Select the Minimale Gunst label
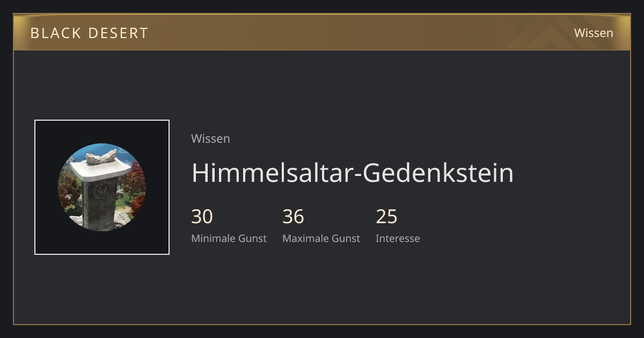 (x=229, y=238)
